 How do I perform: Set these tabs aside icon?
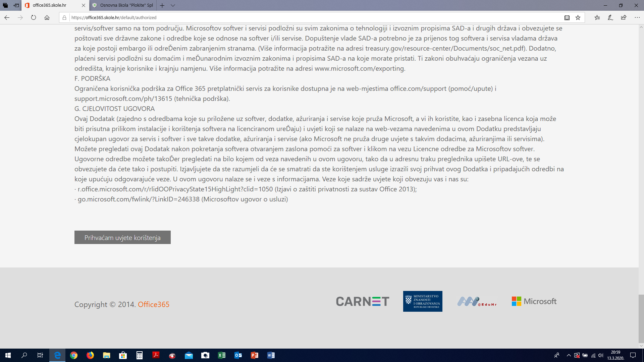pos(16,5)
